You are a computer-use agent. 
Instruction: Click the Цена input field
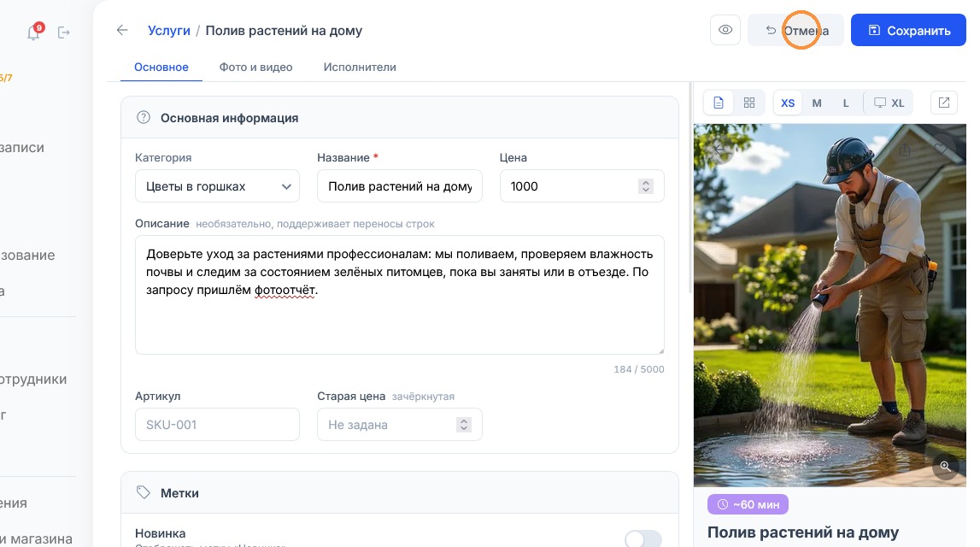(582, 186)
